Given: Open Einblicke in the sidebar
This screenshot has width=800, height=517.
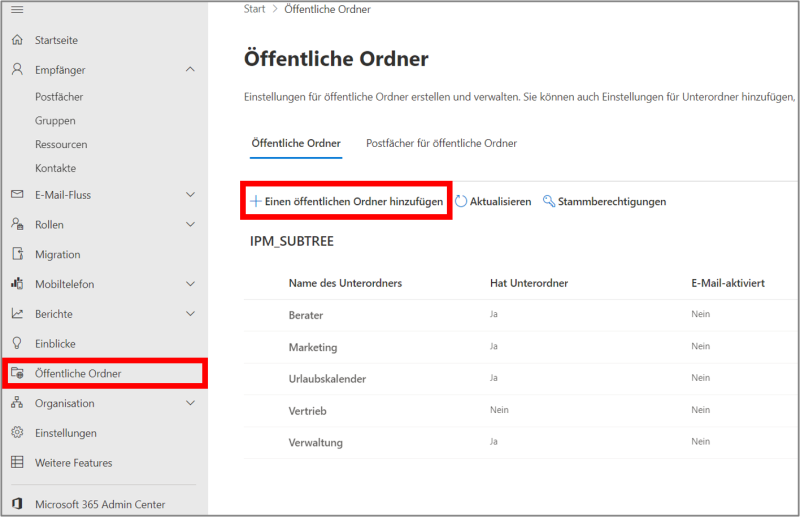Looking at the screenshot, I should pos(55,343).
